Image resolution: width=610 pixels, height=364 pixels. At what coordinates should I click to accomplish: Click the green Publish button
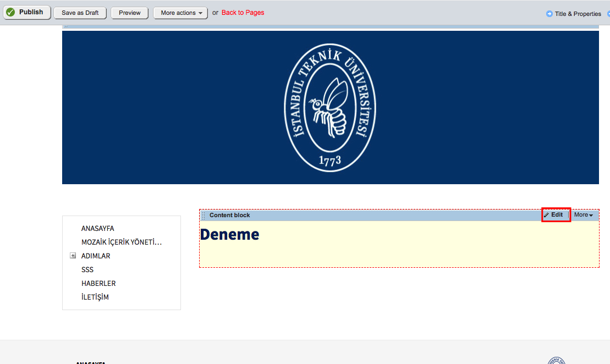27,13
